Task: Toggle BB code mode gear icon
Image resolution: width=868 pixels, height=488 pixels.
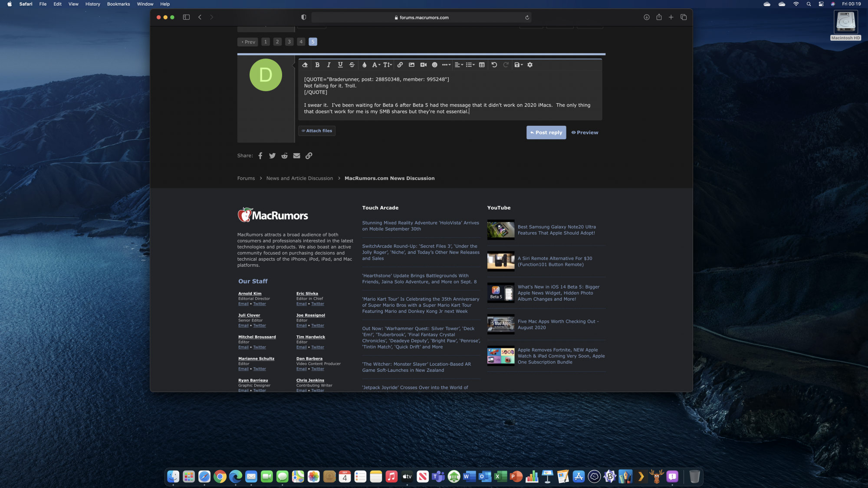Action: point(530,65)
